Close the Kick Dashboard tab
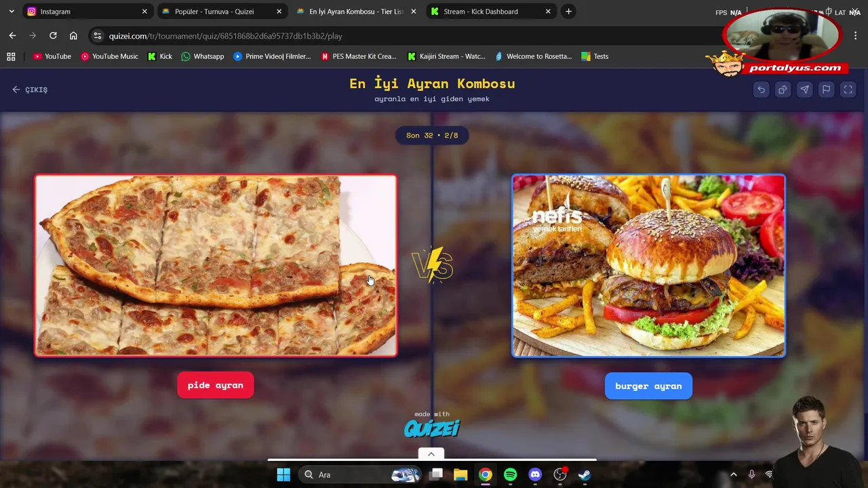 [x=548, y=12]
